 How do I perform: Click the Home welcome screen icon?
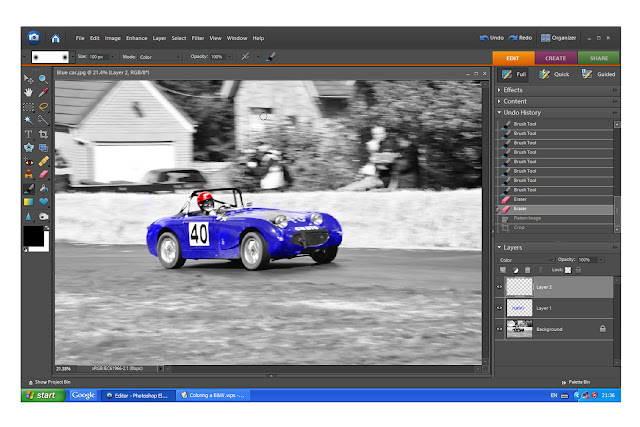click(x=55, y=37)
